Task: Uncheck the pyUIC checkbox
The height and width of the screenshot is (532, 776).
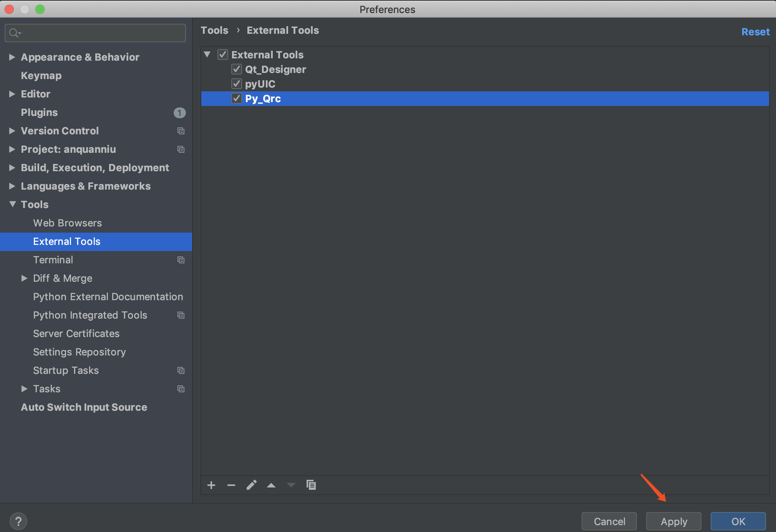Action: [237, 84]
